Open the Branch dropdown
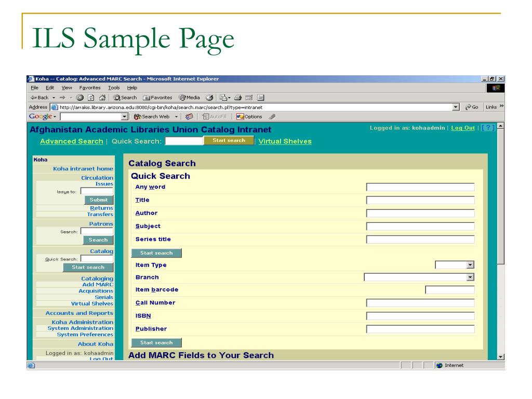This screenshot has height=399, width=532. click(470, 277)
